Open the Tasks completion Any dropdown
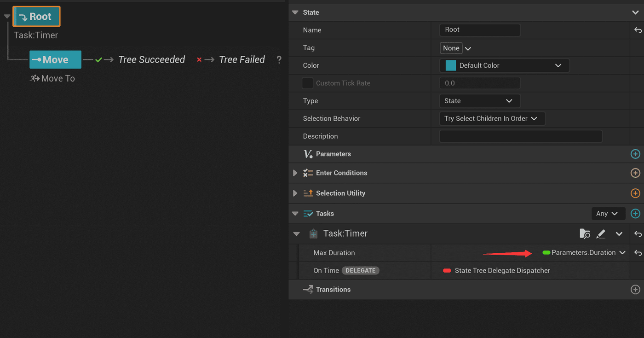644x338 pixels. coord(608,214)
